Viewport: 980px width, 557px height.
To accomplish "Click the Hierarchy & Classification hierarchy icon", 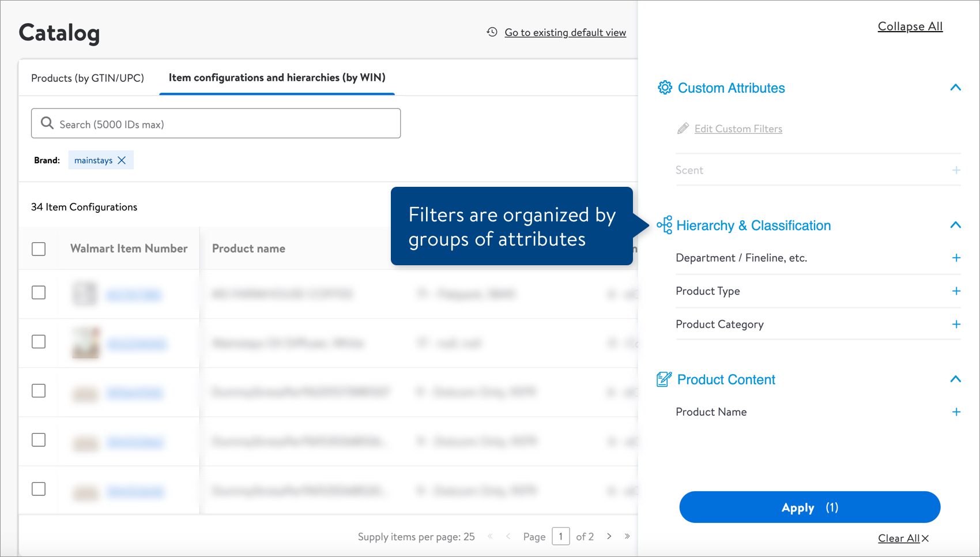I will click(665, 225).
